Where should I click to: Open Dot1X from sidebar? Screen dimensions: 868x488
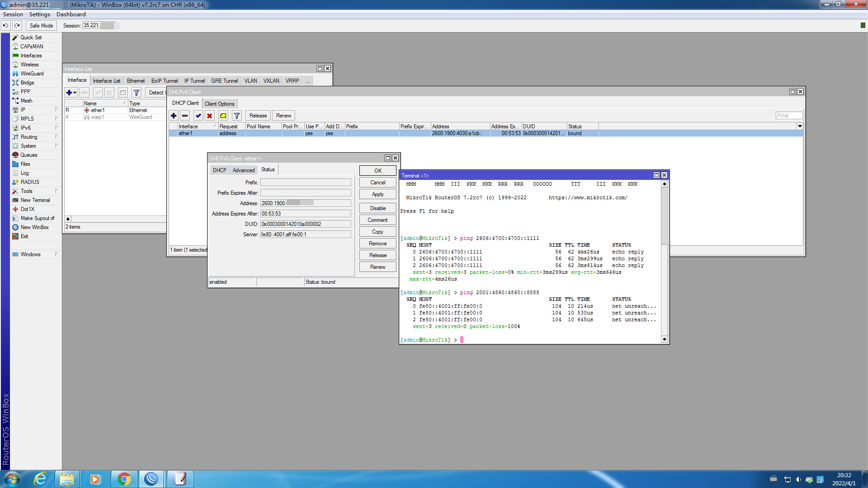pos(28,209)
